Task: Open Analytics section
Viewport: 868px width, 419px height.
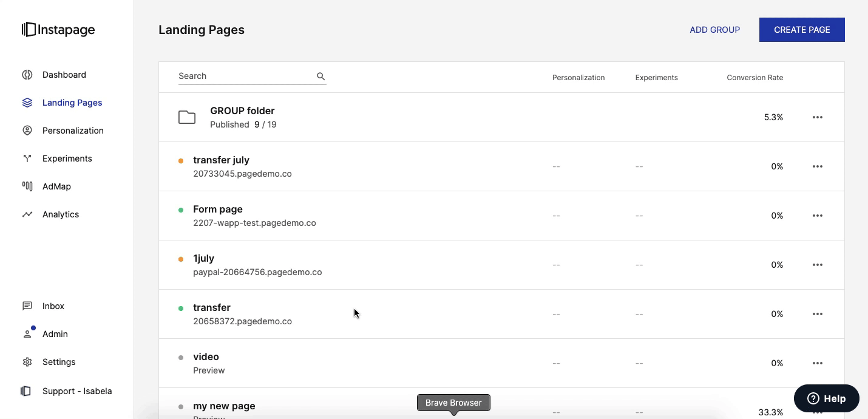Action: [x=61, y=214]
